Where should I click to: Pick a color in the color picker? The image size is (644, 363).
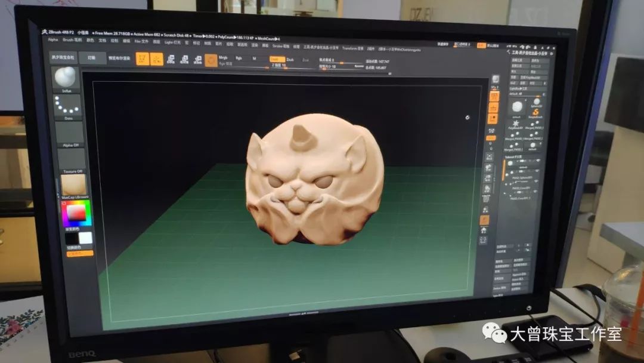coord(76,213)
